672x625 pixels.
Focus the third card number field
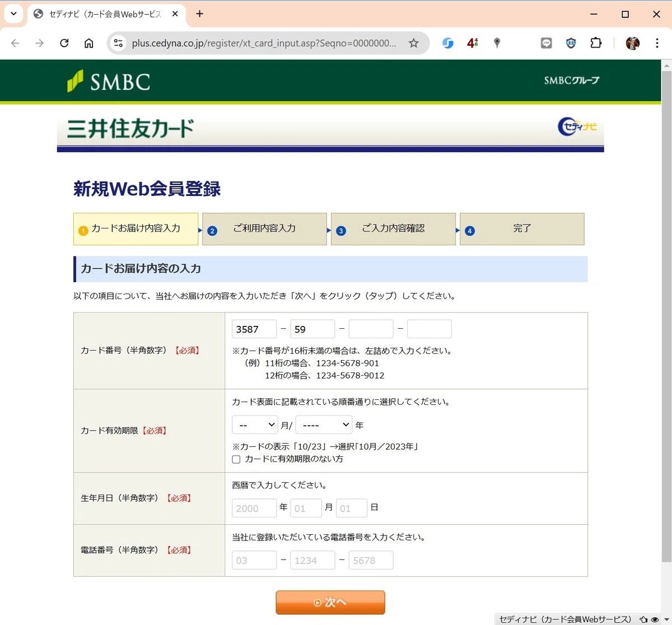point(371,329)
